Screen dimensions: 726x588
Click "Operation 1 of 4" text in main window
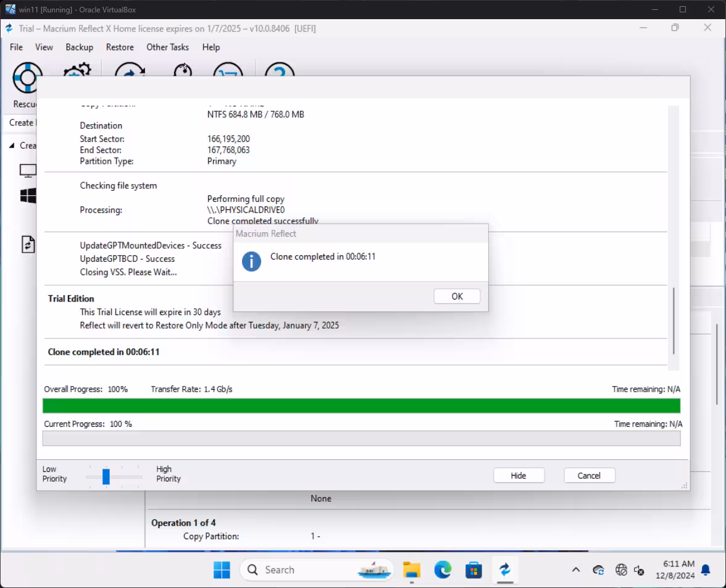(183, 523)
